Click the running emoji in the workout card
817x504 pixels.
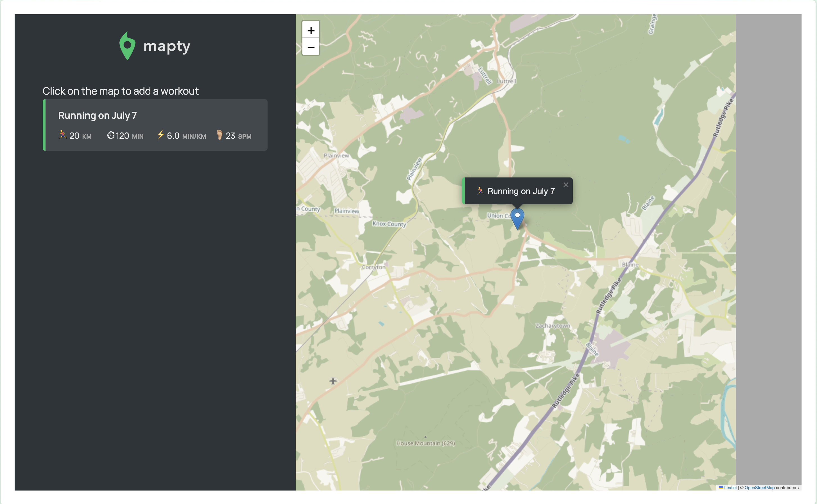point(62,135)
